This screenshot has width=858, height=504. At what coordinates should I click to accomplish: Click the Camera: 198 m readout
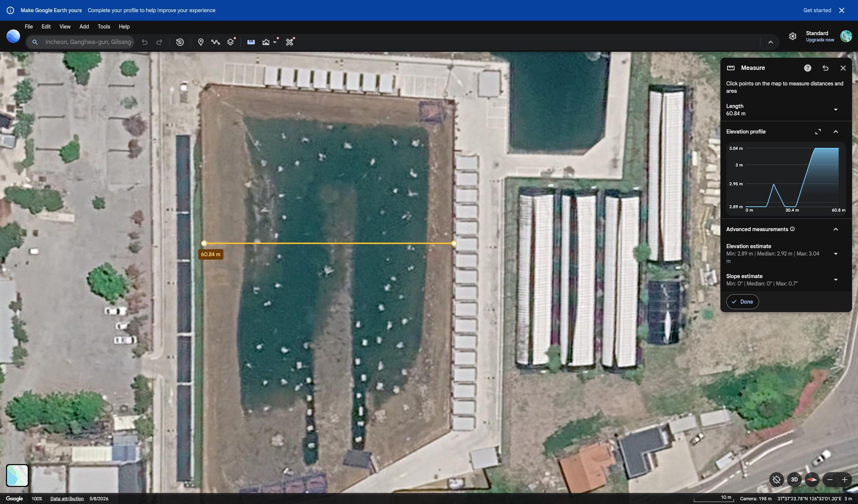tap(756, 498)
